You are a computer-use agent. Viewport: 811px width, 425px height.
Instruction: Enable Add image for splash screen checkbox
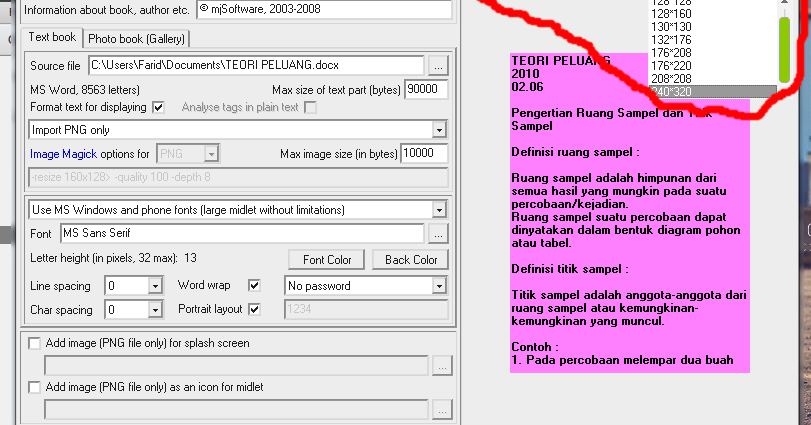[34, 343]
